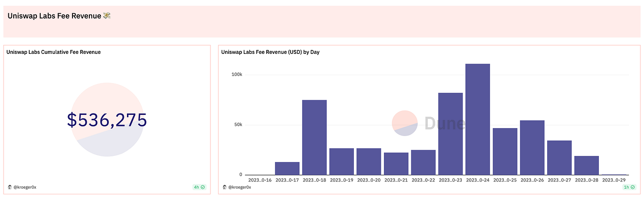Click the Uniswap Labs Fee Revenue (USD) by Day title
Viewport: 644px width, 197px height.
coord(270,52)
